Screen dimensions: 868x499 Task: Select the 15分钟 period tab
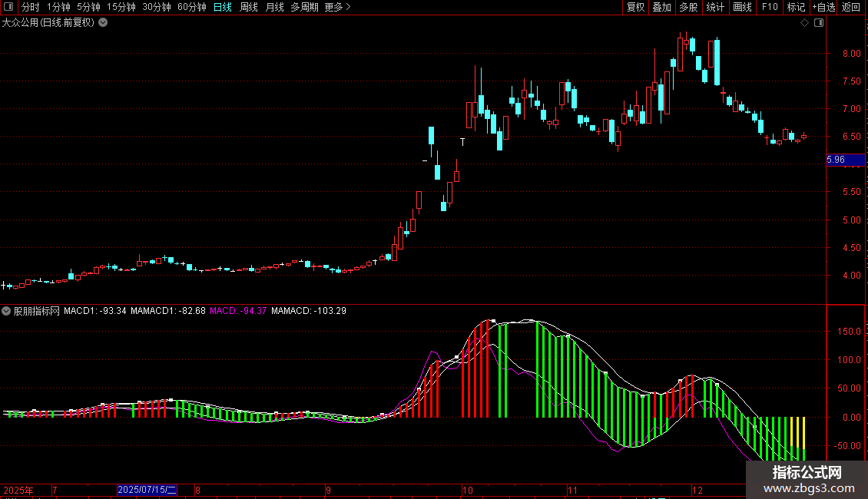(121, 7)
